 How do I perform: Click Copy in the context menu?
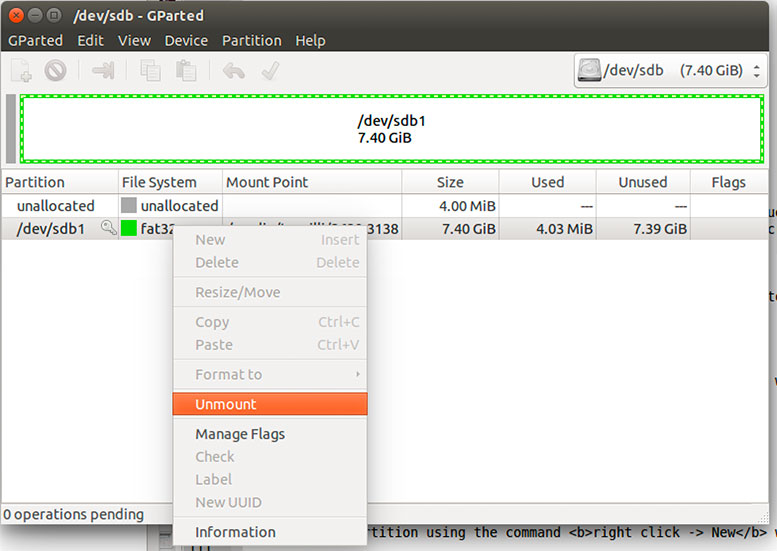click(x=270, y=322)
